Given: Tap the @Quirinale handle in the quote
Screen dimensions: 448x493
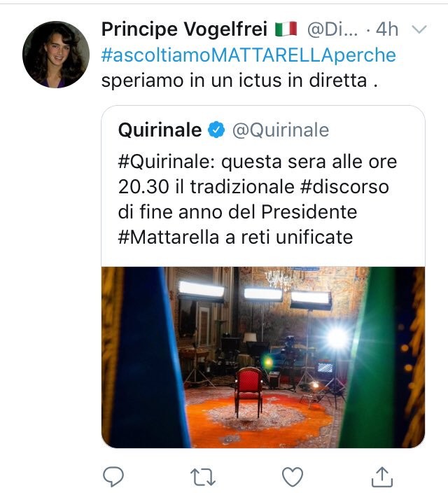Looking at the screenshot, I should (x=281, y=130).
